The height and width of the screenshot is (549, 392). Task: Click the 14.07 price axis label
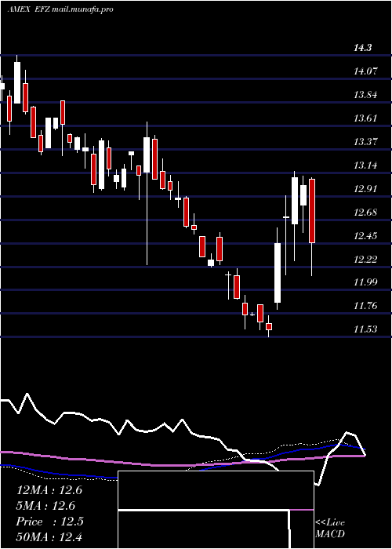pos(366,71)
